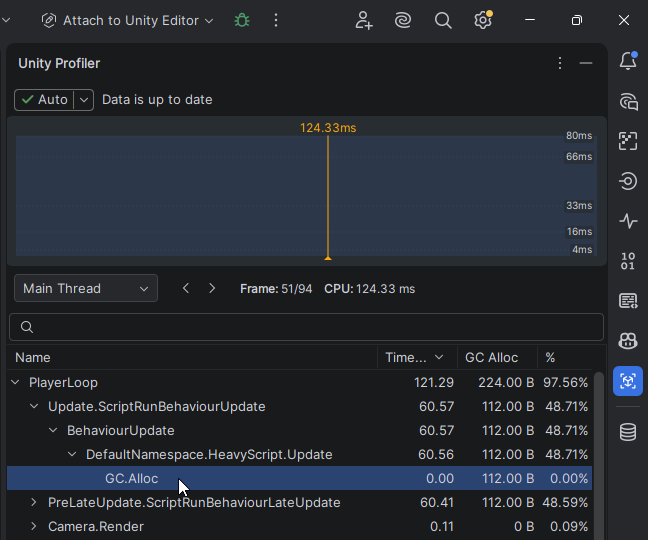Click the green Debug bug icon
The width and height of the screenshot is (648, 540).
[x=242, y=20]
